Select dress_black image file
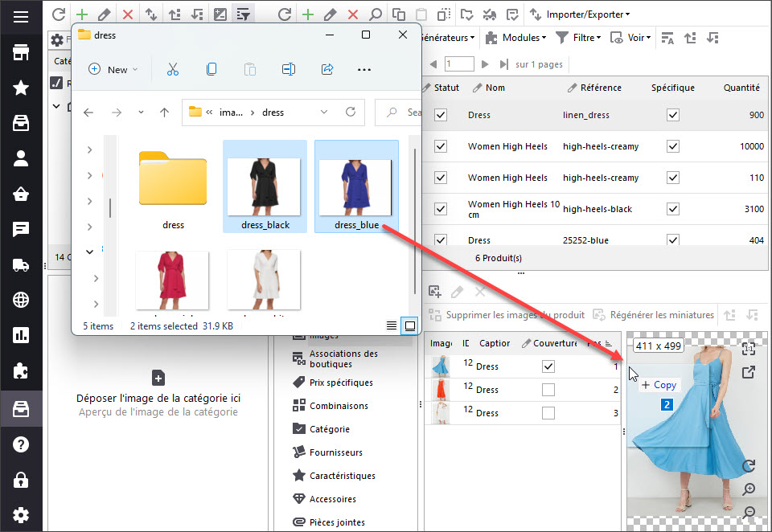Viewport: 772px width, 532px height. pyautogui.click(x=265, y=186)
